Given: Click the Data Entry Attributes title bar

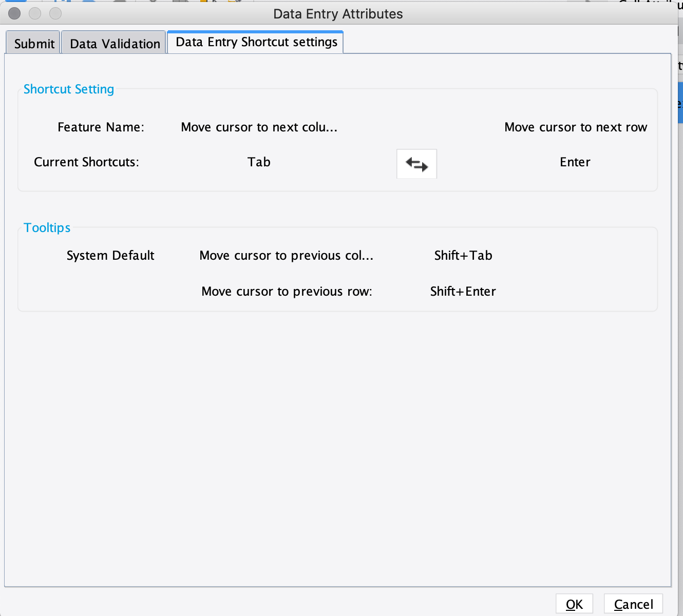Looking at the screenshot, I should (338, 13).
